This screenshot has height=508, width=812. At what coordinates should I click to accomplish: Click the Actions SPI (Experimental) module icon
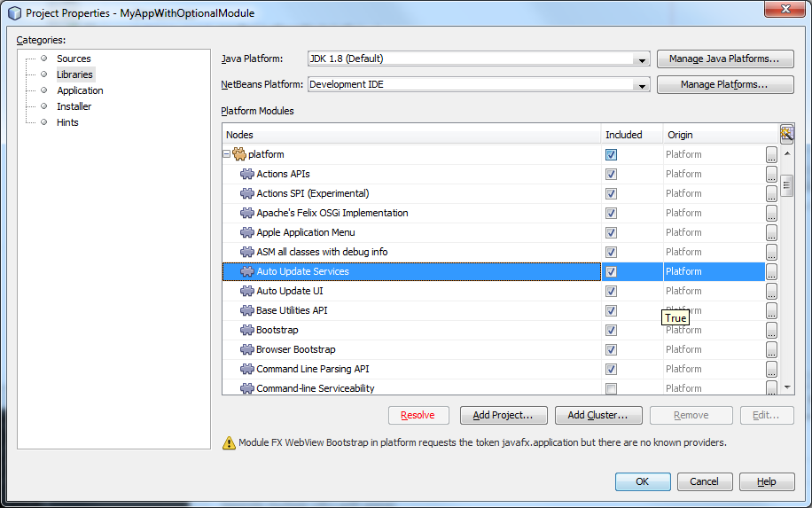pyautogui.click(x=247, y=193)
